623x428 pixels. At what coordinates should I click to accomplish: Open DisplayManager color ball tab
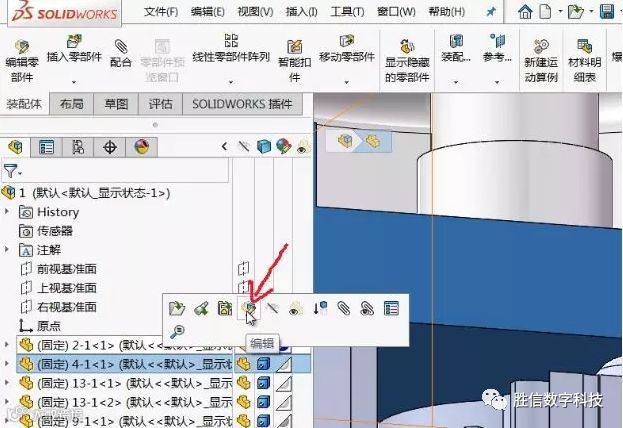[x=141, y=147]
